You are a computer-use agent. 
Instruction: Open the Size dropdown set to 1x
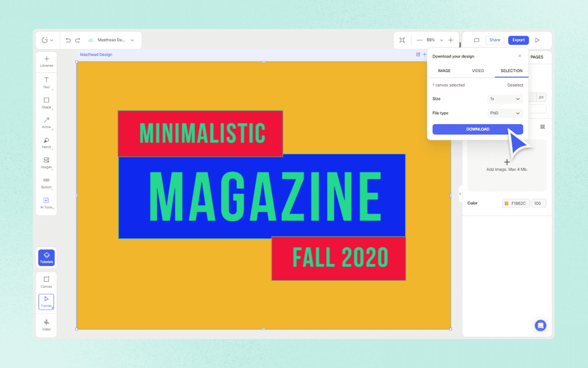(504, 98)
